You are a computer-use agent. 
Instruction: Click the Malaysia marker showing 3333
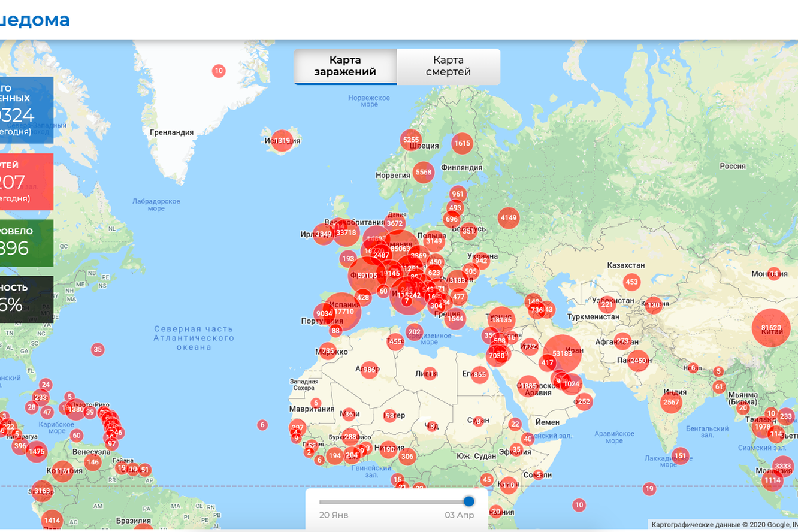782,466
